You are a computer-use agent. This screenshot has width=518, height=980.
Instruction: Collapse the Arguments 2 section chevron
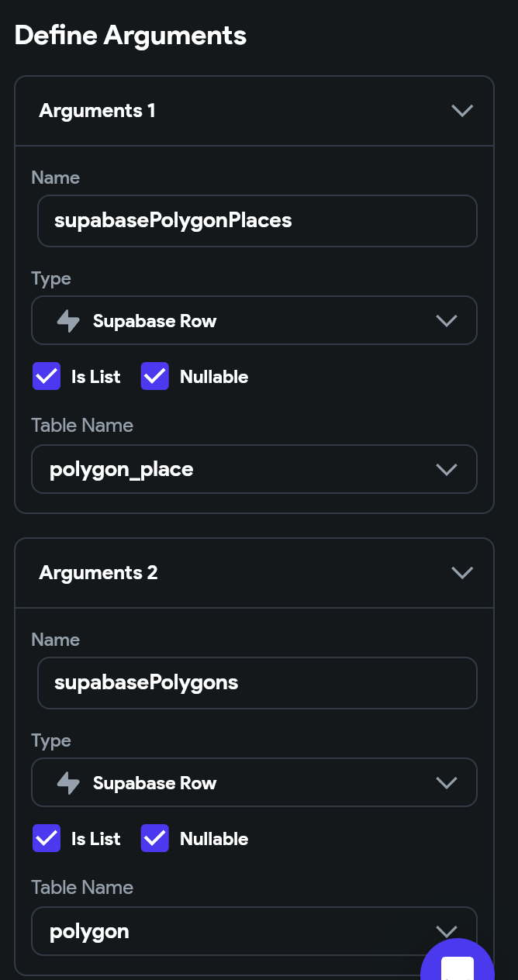pyautogui.click(x=462, y=573)
